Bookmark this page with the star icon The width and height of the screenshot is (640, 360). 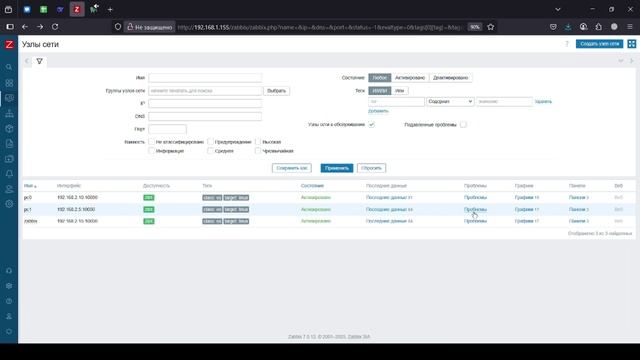tap(491, 27)
